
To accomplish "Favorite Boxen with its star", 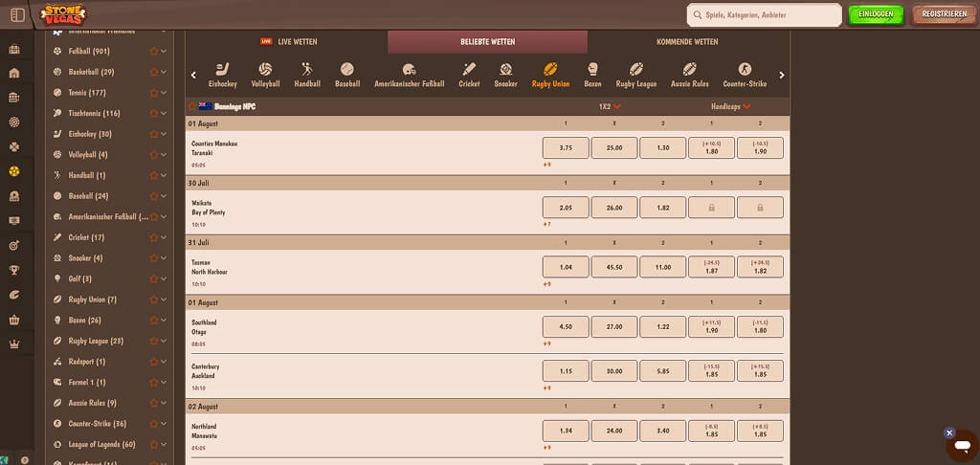I will pyautogui.click(x=154, y=320).
